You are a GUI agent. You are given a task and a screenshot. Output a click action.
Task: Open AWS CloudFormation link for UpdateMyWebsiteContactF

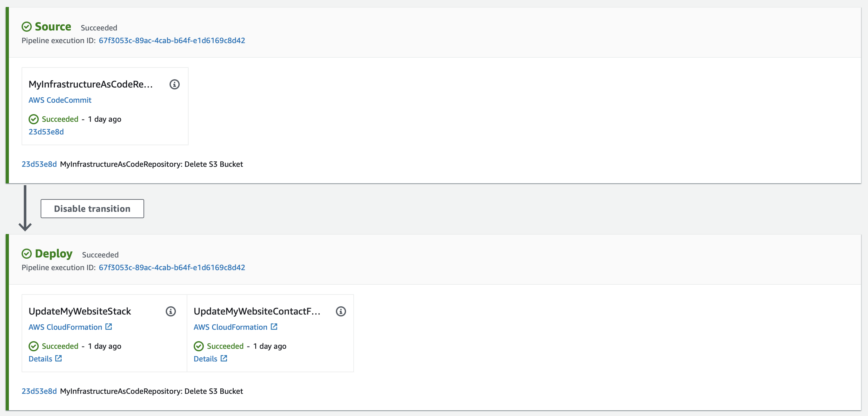[x=230, y=327]
